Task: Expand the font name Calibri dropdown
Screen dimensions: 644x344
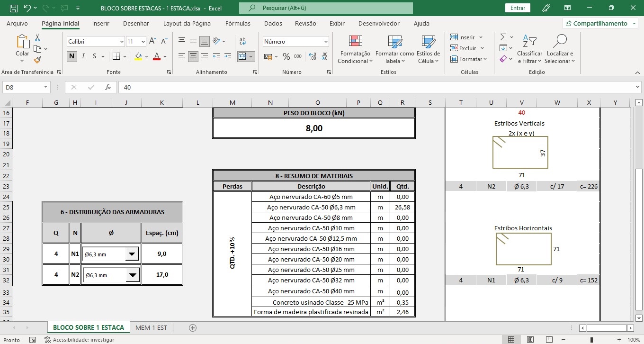Action: [x=122, y=42]
